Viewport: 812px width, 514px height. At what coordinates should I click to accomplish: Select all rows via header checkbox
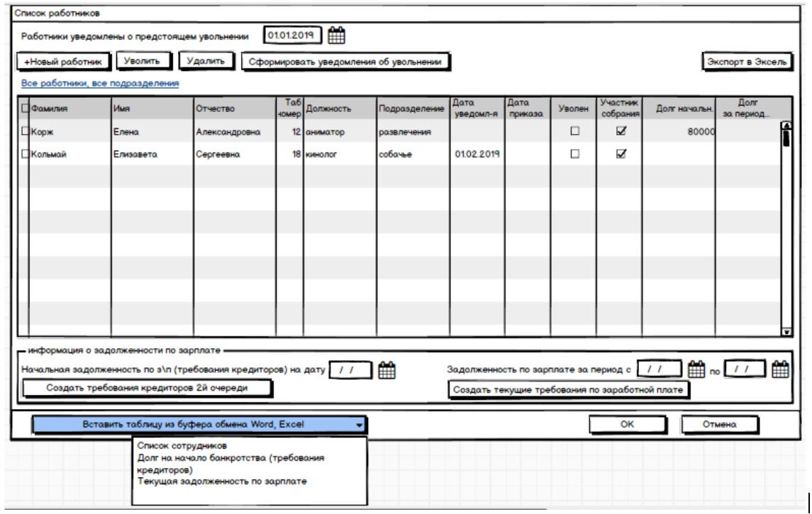pos(24,108)
